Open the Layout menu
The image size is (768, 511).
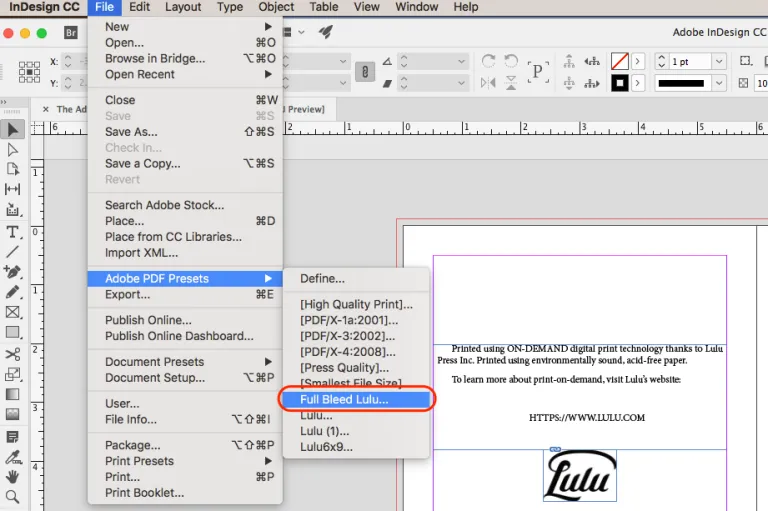coord(183,7)
